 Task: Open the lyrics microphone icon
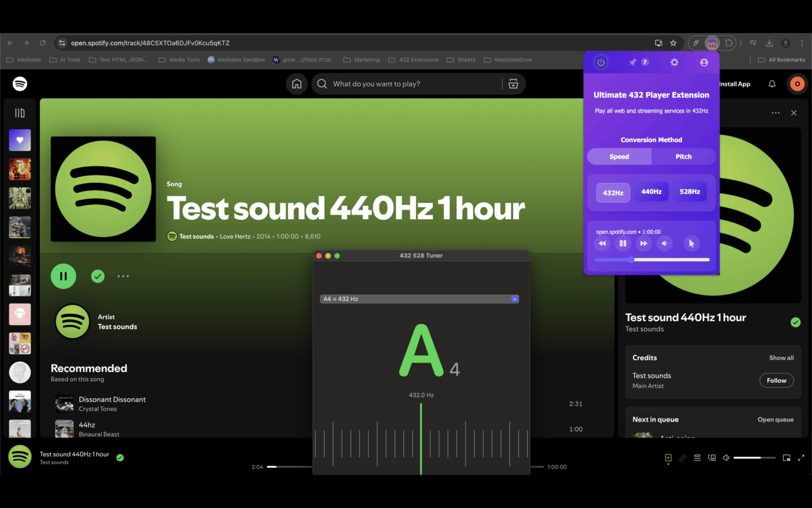click(x=683, y=457)
